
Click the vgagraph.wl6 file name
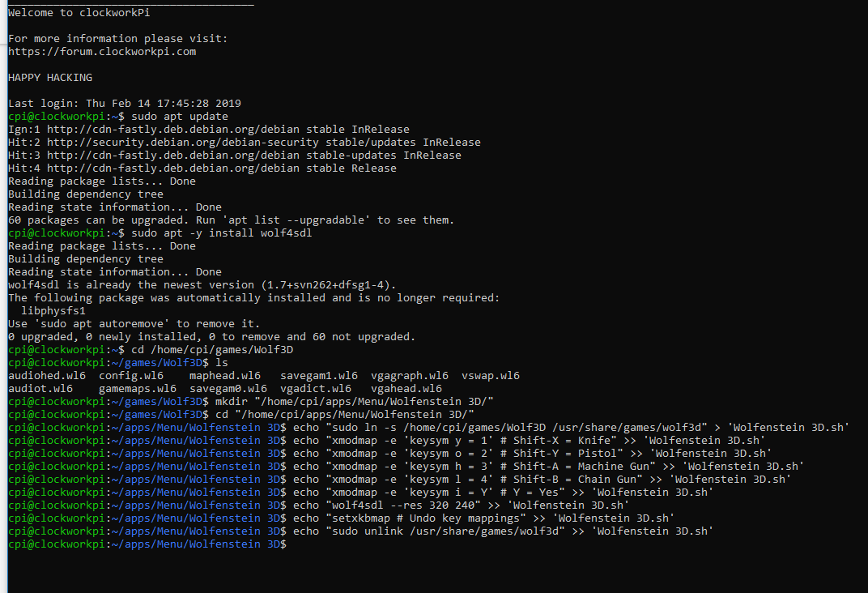410,376
